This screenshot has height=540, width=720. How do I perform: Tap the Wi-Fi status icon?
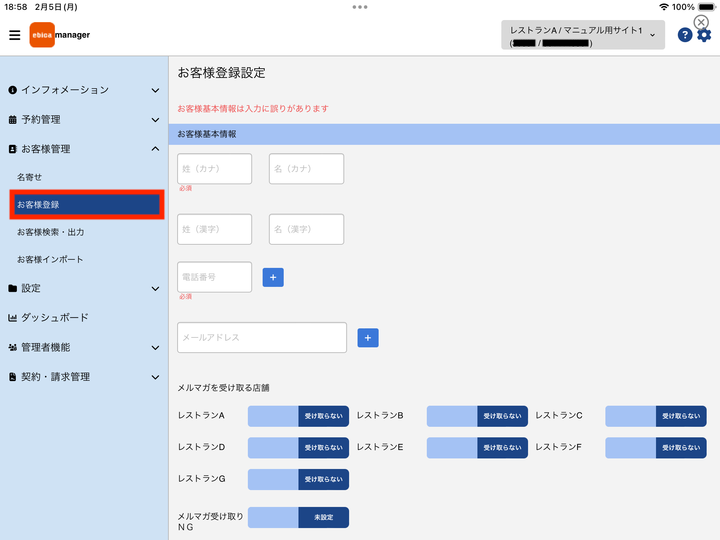tap(664, 7)
